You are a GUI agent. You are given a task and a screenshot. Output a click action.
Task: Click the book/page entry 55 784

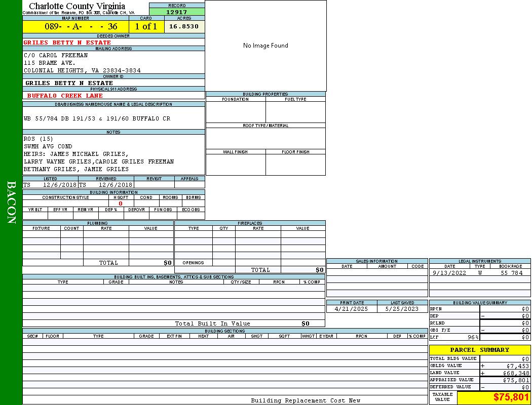pyautogui.click(x=511, y=273)
